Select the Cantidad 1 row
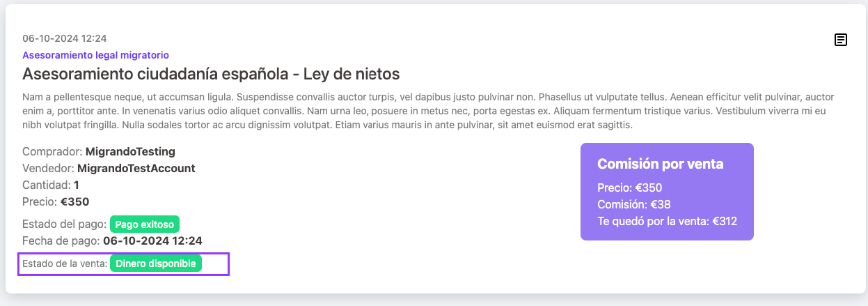The image size is (868, 306). tap(51, 185)
